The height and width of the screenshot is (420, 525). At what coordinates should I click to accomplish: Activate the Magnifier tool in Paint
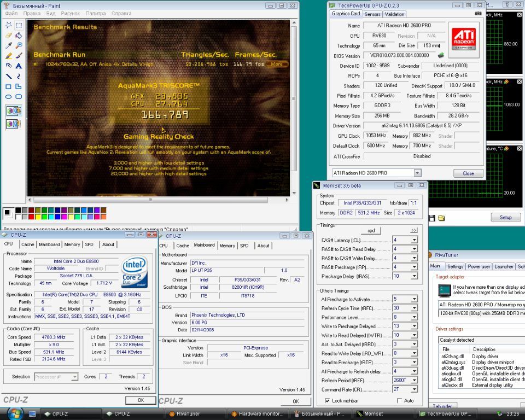[19, 45]
